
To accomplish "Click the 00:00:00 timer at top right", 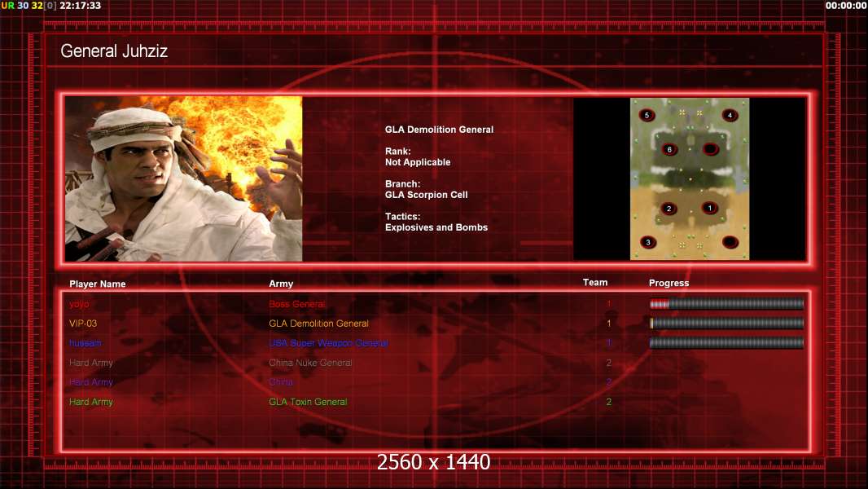I will (846, 6).
